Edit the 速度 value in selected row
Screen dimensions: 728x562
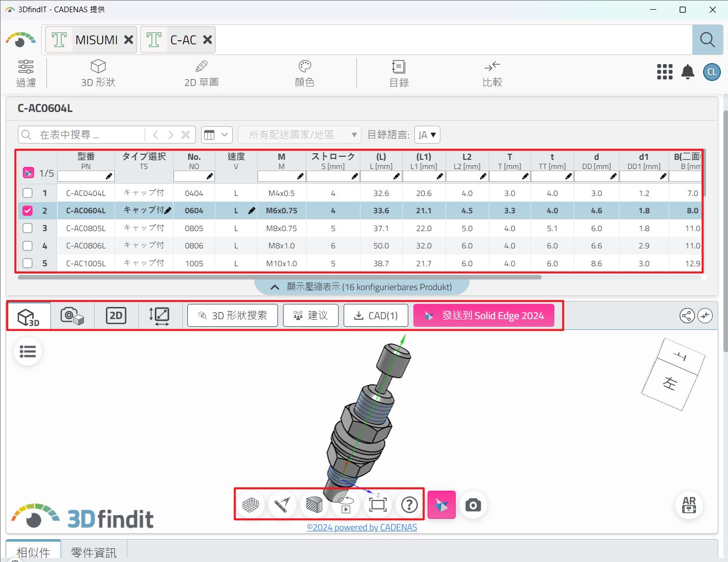pyautogui.click(x=251, y=210)
